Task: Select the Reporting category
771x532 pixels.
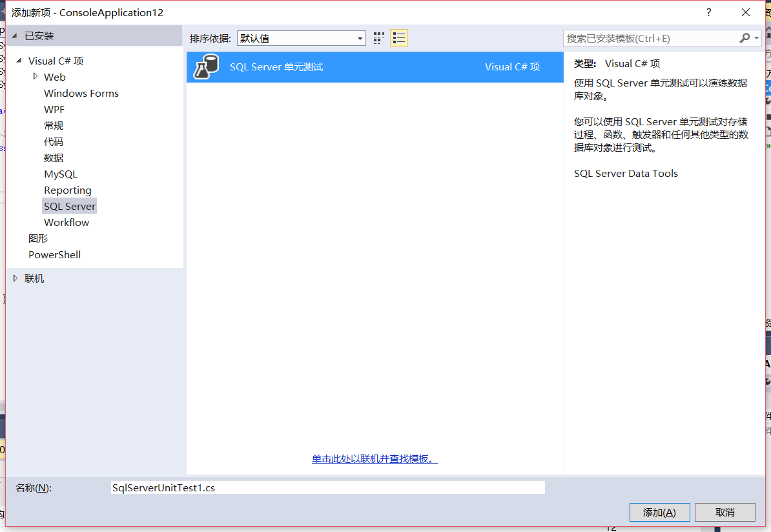Action: coord(67,190)
